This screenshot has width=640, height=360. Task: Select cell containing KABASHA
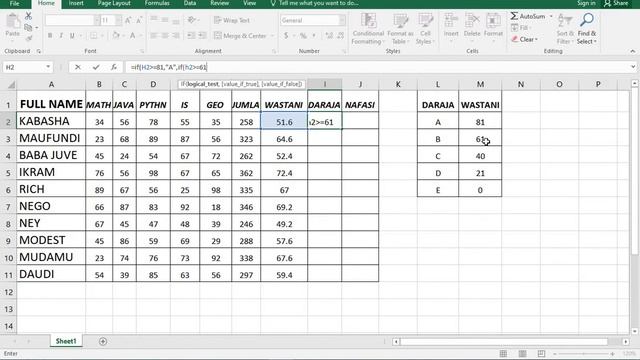[51, 121]
